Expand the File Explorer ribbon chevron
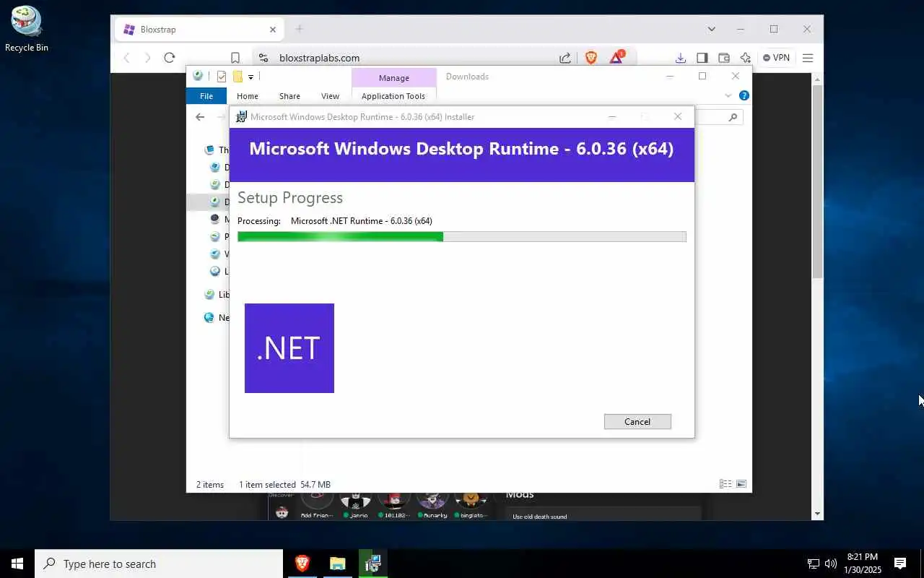Screen dimensions: 924x578 [728, 95]
